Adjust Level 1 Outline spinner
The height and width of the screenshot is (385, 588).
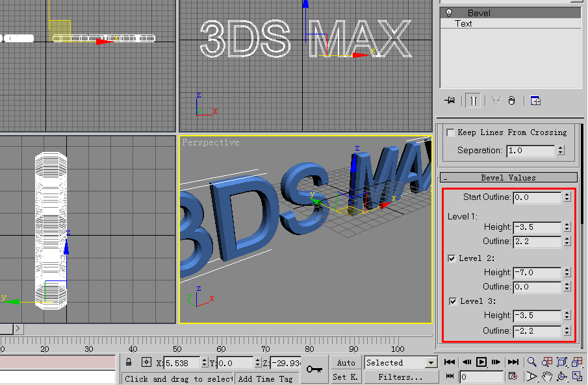tap(567, 241)
